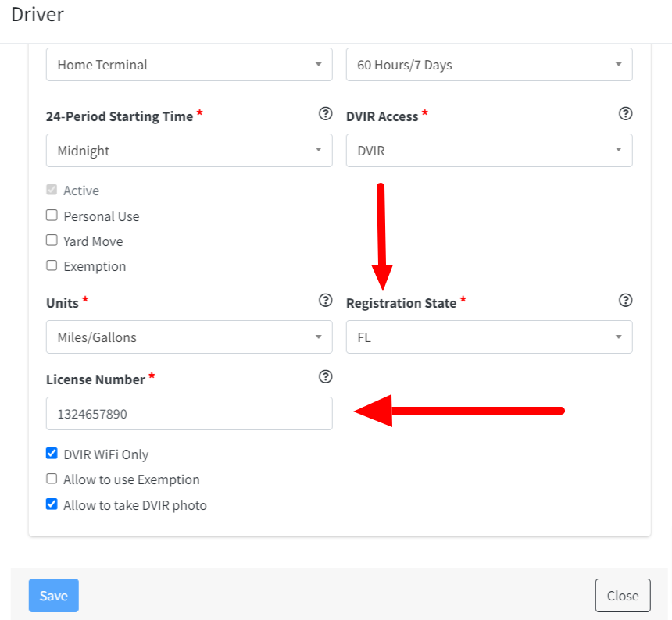Viewport: 672px width, 620px height.
Task: Open help for 24-Period Starting Time
Action: (325, 114)
